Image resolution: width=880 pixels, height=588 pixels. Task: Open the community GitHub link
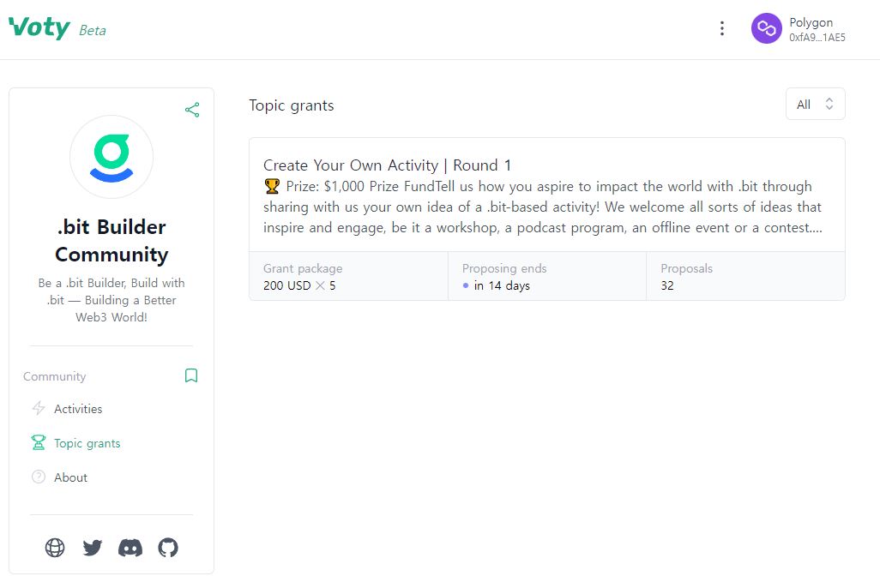coord(168,547)
